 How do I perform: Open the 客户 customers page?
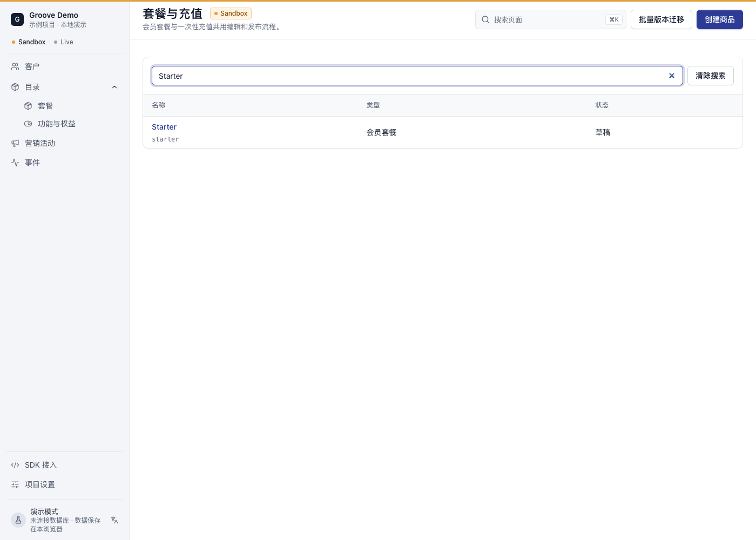[x=65, y=66]
